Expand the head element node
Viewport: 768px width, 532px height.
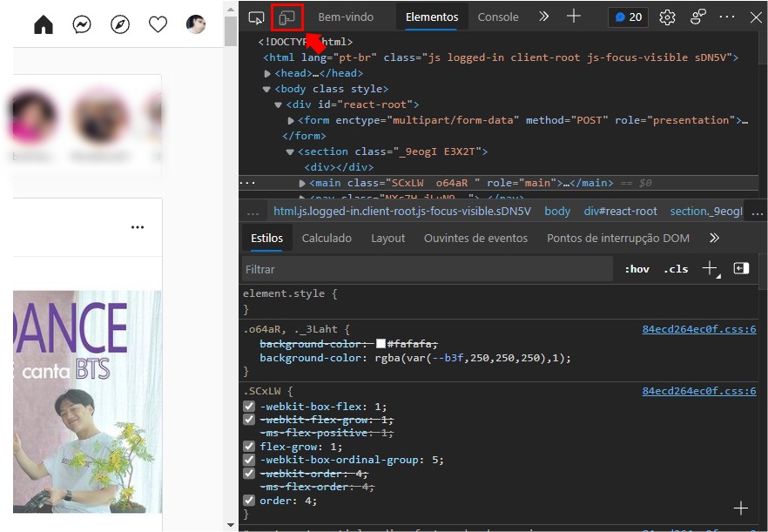267,73
